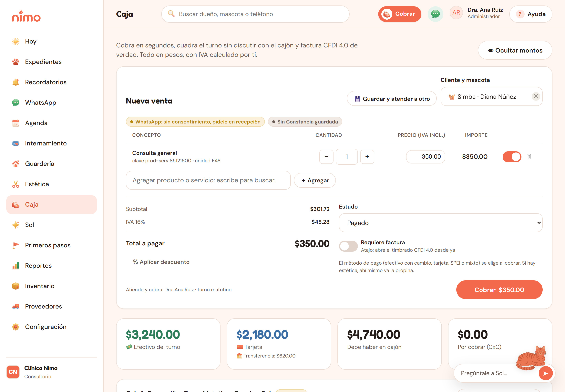This screenshot has width=565, height=392.
Task: Click the Clínica Nimo CN badge
Action: coord(13,372)
